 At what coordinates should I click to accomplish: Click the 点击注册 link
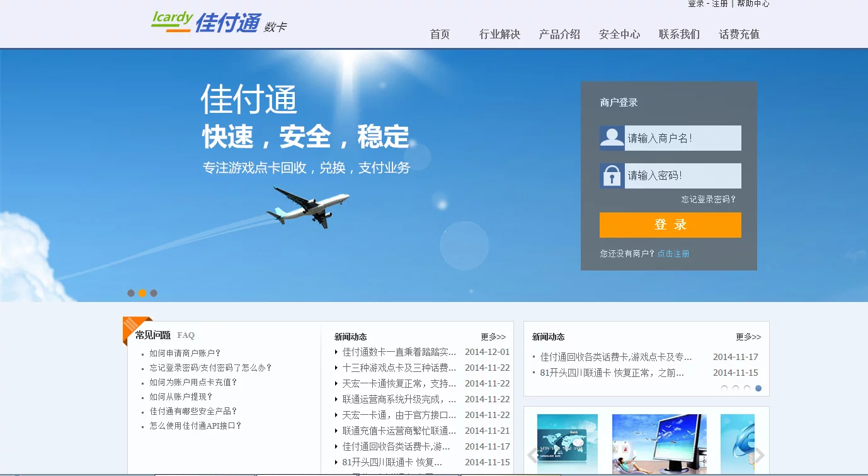click(x=673, y=253)
